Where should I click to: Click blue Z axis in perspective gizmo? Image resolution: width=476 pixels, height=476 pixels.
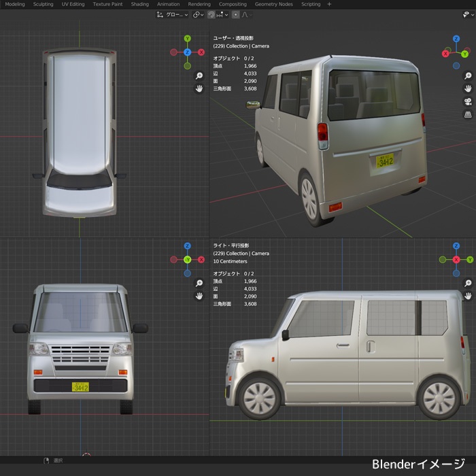pyautogui.click(x=456, y=39)
